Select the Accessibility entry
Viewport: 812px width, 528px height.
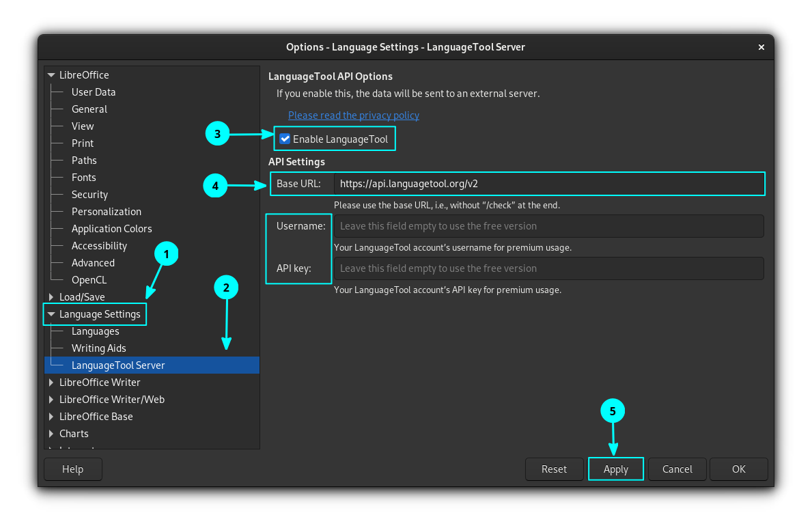[100, 246]
